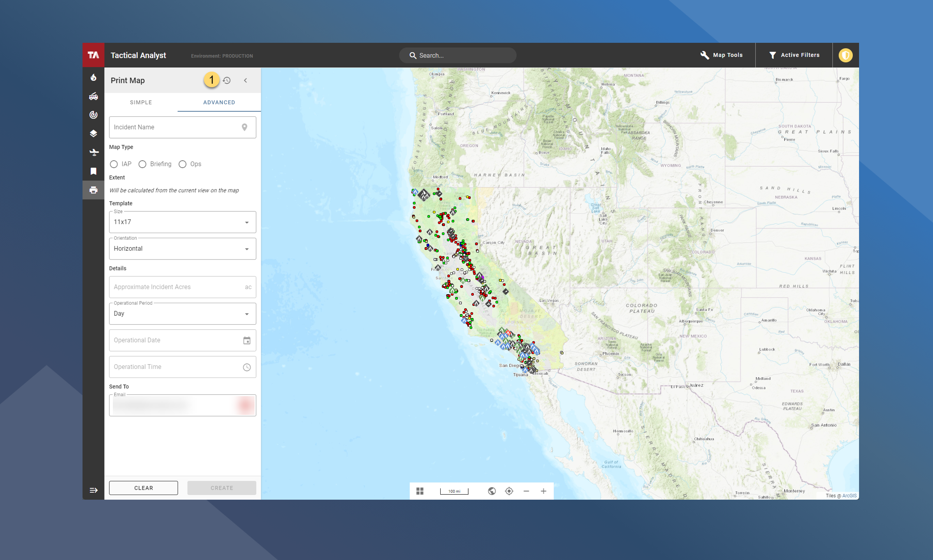Zoom in with the plus icon
933x560 pixels.
click(x=543, y=491)
